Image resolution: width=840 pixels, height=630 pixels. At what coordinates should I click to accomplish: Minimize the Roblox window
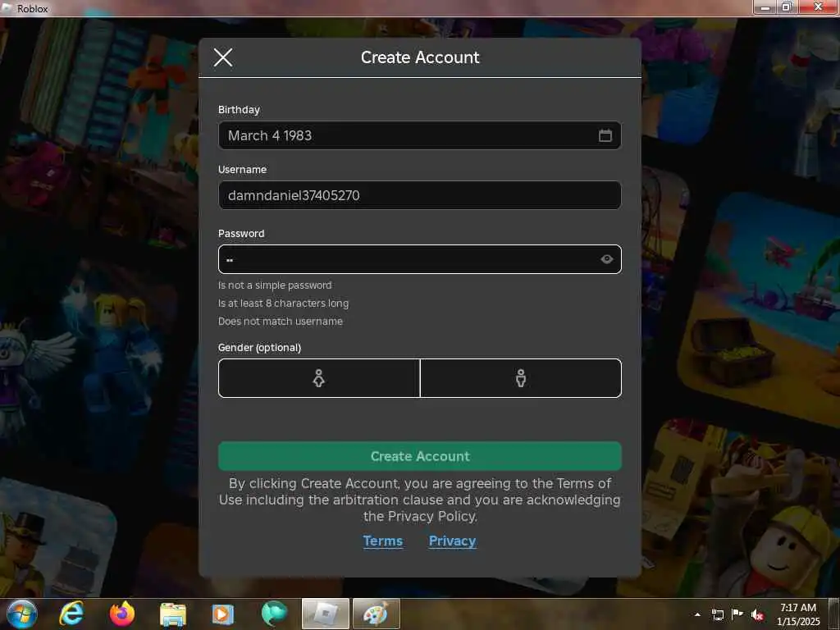[765, 7]
